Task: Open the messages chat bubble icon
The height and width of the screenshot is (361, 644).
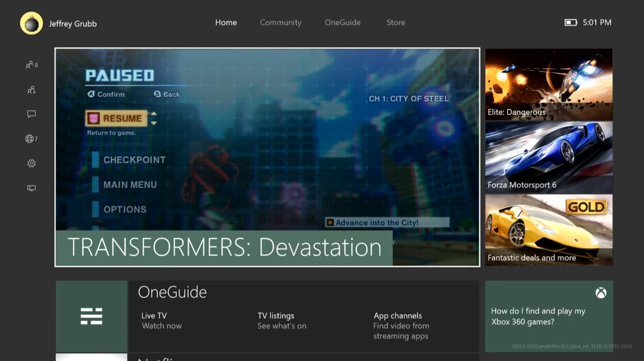Action: [x=31, y=114]
